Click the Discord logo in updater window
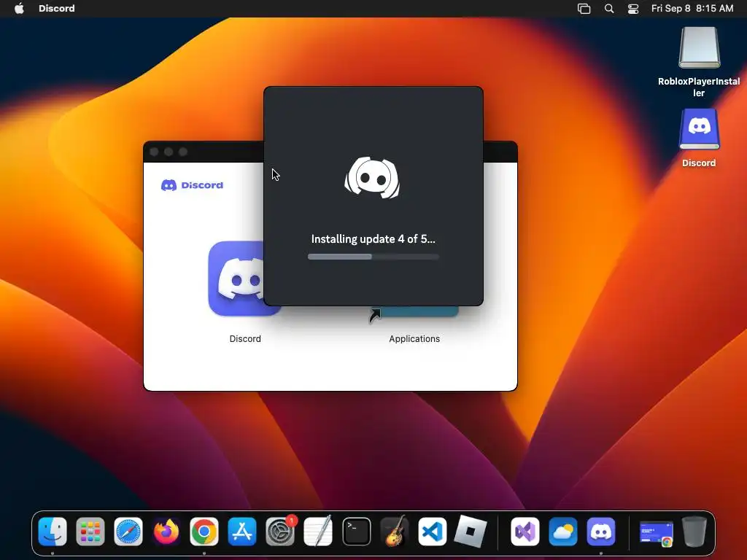 pyautogui.click(x=373, y=178)
